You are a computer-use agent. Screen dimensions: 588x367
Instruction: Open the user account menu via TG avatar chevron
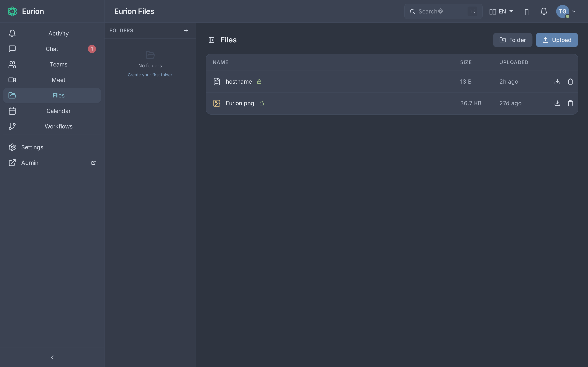pos(574,11)
